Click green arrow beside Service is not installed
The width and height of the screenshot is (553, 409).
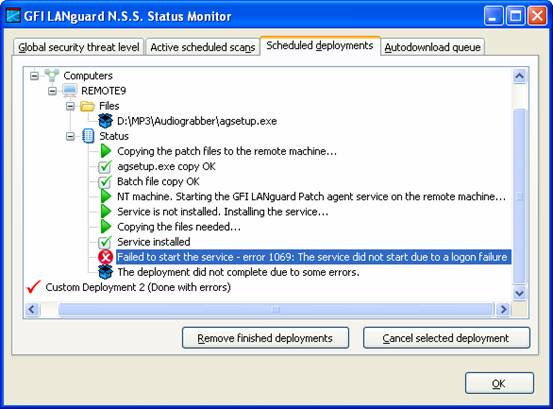[105, 212]
